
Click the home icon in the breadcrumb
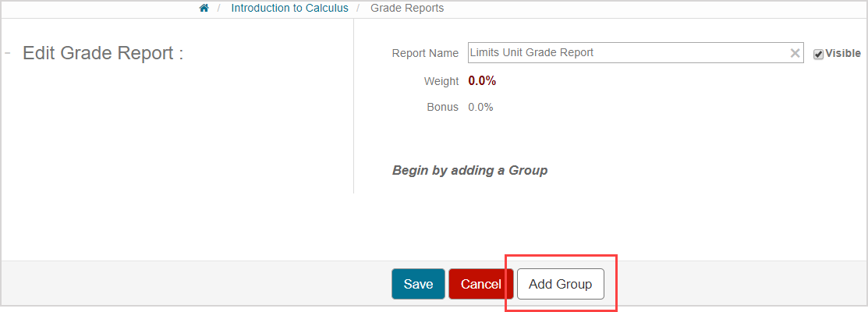tap(204, 9)
